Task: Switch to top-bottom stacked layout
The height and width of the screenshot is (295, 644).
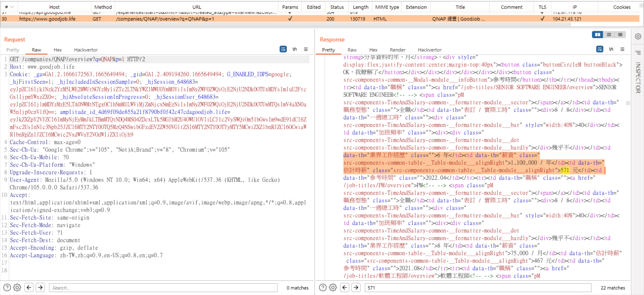Action: (x=609, y=35)
